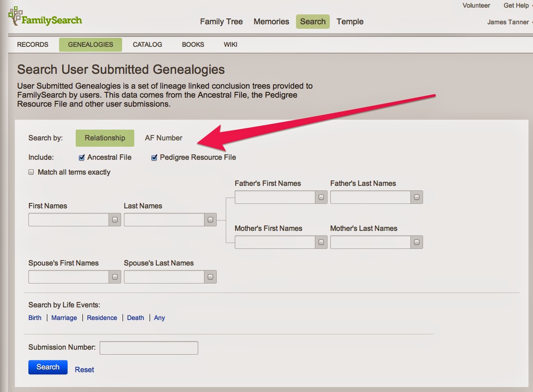Uncheck the Ancestral File checkbox
The width and height of the screenshot is (533, 392).
82,158
